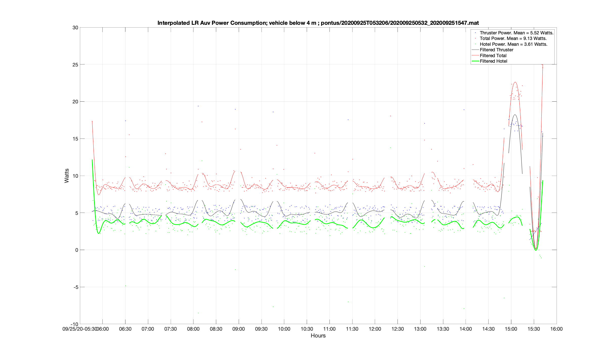Click the 30 y-axis tick label
This screenshot has height=364, width=615.
(75, 28)
